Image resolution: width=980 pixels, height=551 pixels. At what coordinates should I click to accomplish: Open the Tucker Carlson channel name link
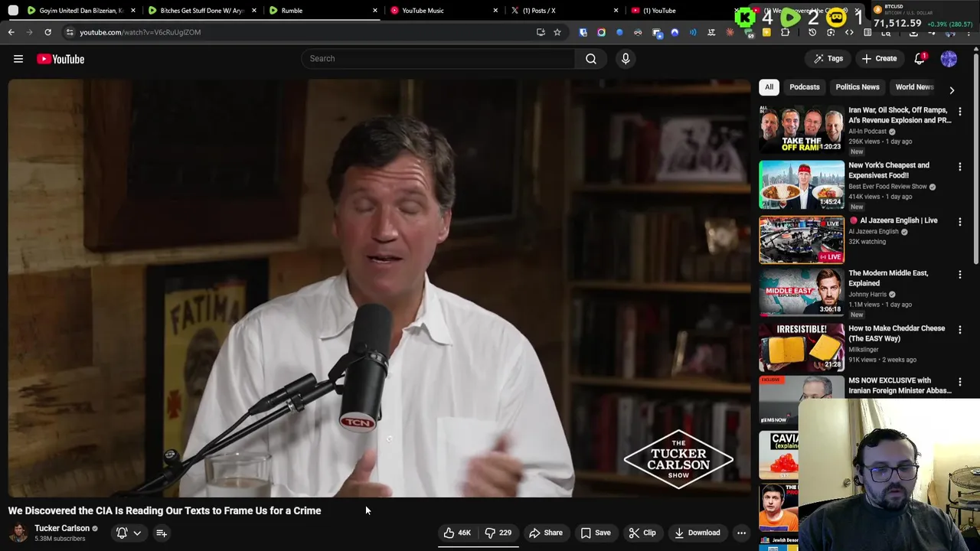(x=62, y=528)
